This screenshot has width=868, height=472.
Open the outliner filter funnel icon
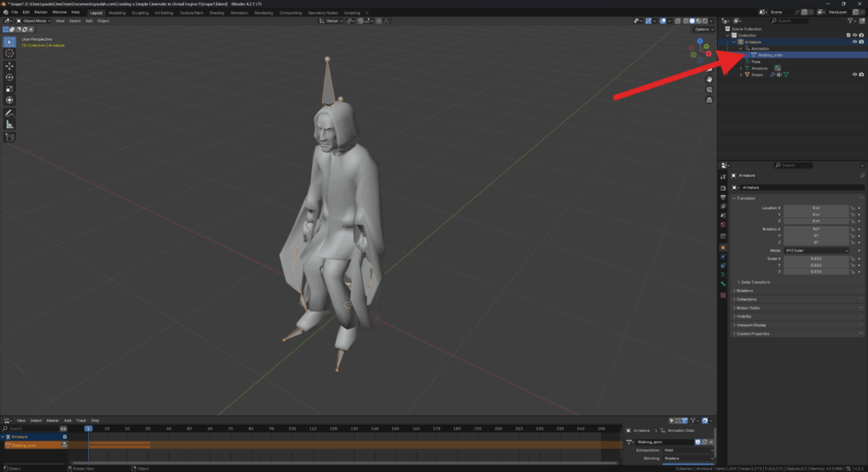pyautogui.click(x=849, y=20)
